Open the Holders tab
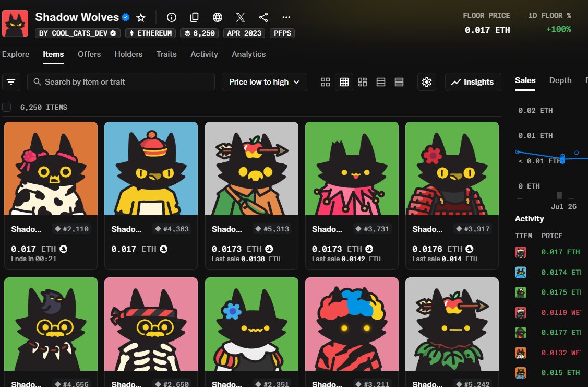The image size is (588, 387). 129,54
